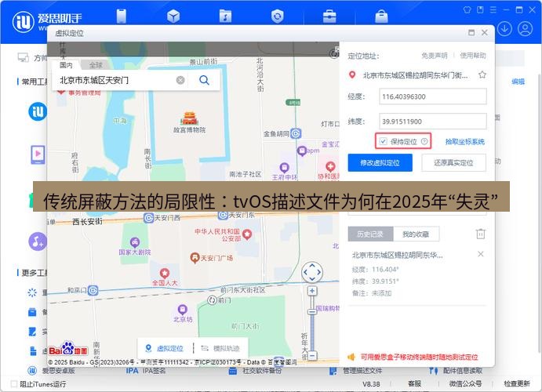Open the apps cube icon in top bar
The image size is (542, 392).
point(173,16)
